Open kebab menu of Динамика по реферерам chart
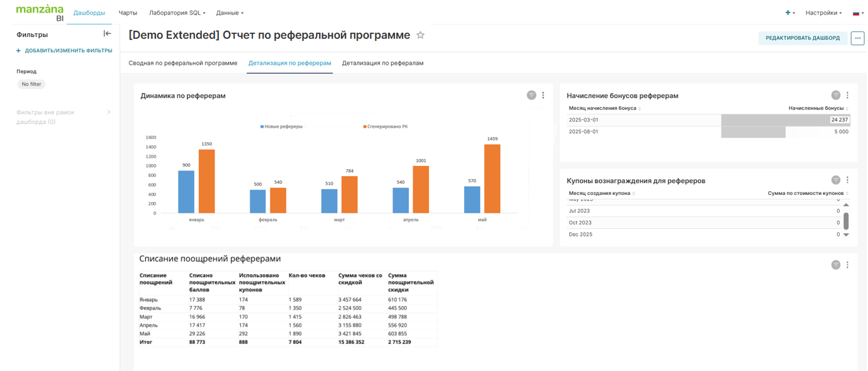The height and width of the screenshot is (371, 868). 543,96
